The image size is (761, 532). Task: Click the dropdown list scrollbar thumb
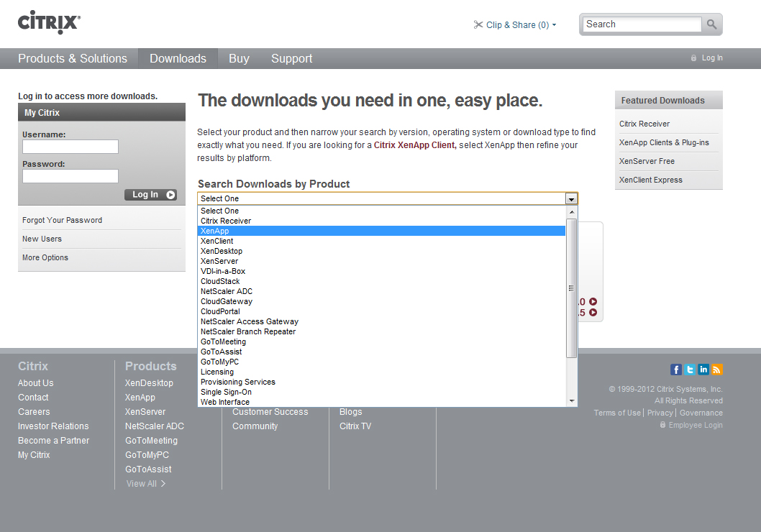pos(571,288)
